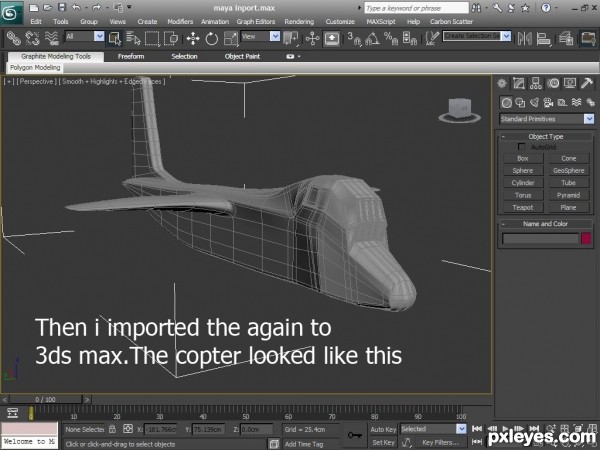Click the Select and Manipulate icon
The height and width of the screenshot is (450, 600).
313,39
